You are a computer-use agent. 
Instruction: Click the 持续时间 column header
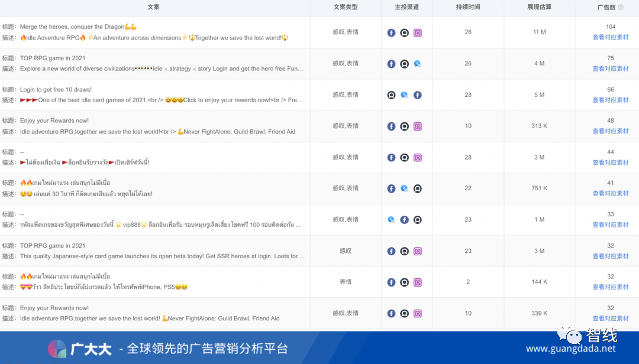pyautogui.click(x=467, y=8)
